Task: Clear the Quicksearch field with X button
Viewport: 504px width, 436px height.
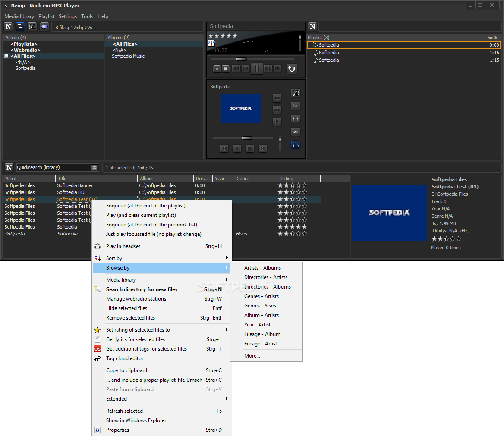Action: [x=94, y=167]
